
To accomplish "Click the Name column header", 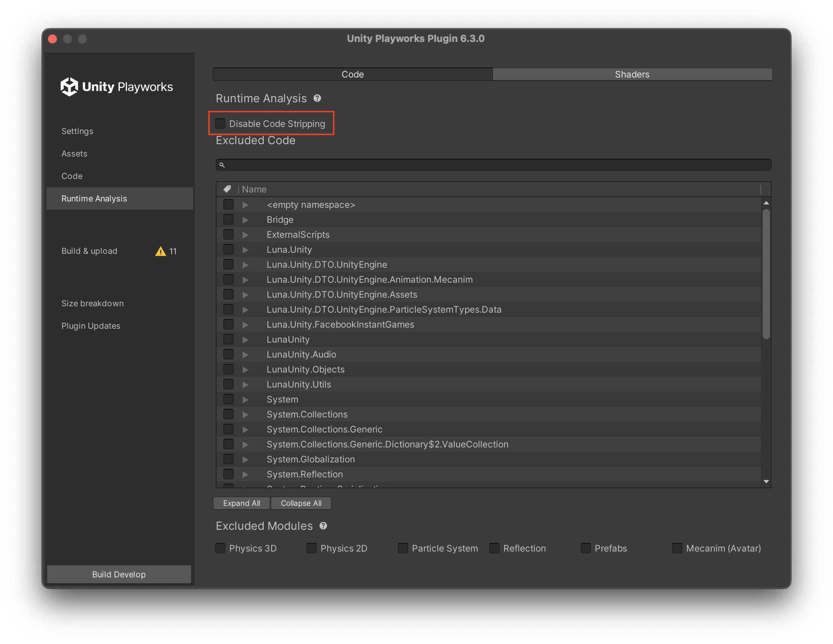I will 500,189.
